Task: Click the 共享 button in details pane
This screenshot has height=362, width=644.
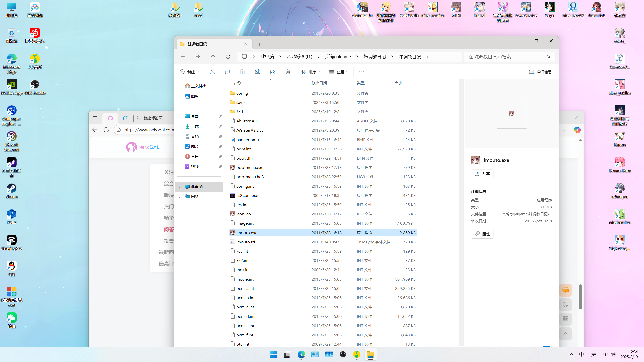Action: [x=482, y=174]
